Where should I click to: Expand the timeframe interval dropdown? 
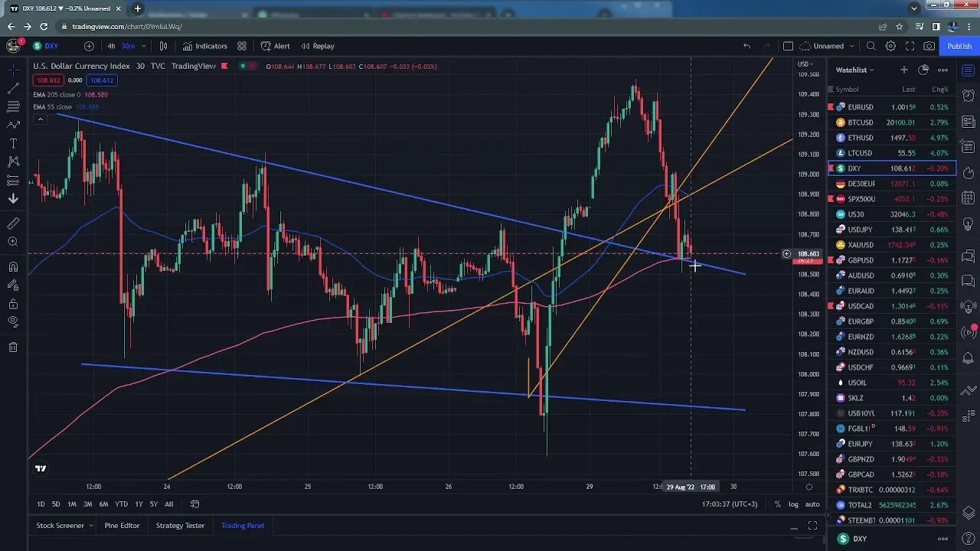click(x=143, y=46)
